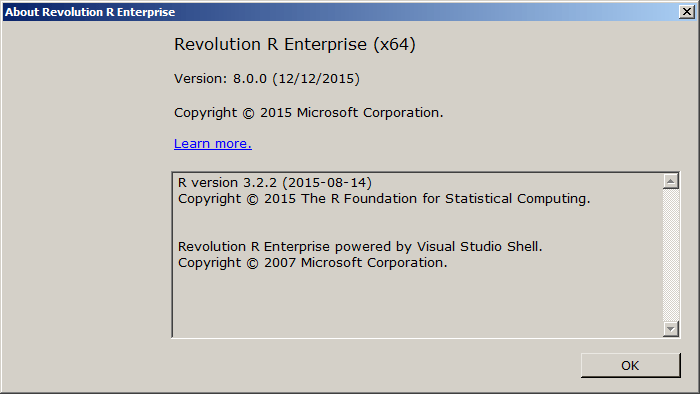Open the Learn more link
Image resolution: width=700 pixels, height=394 pixels.
click(x=212, y=144)
